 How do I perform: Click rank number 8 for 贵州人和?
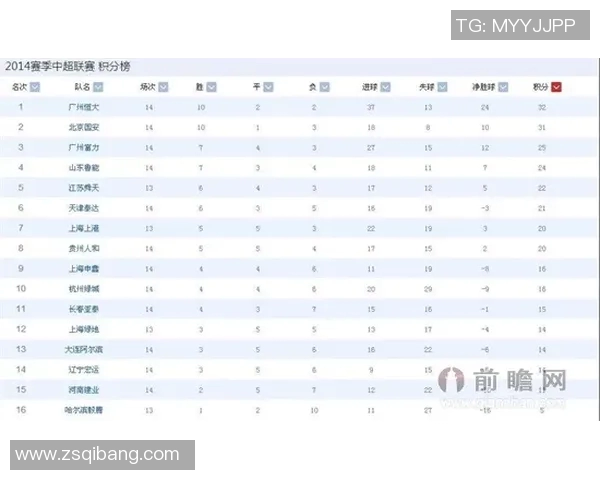pyautogui.click(x=21, y=248)
